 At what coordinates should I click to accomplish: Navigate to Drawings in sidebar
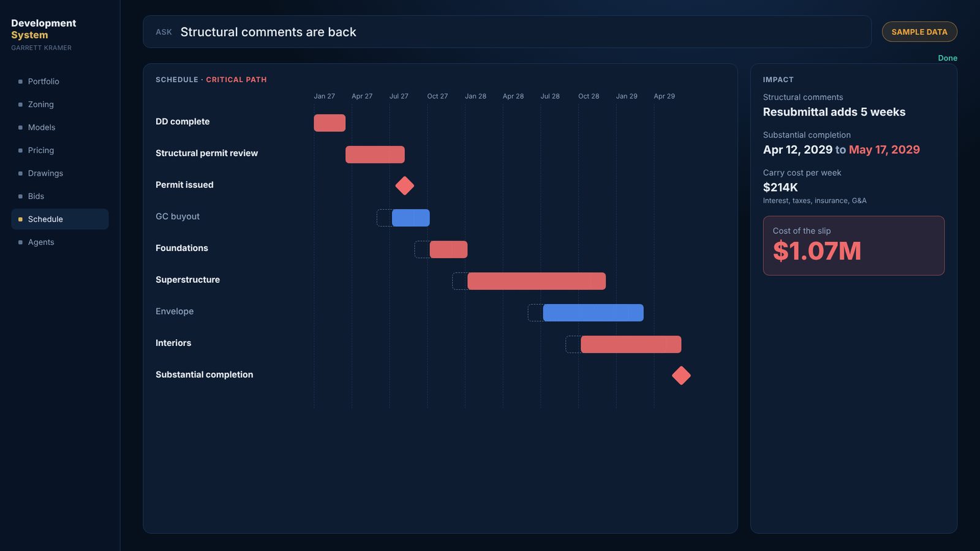(59, 173)
